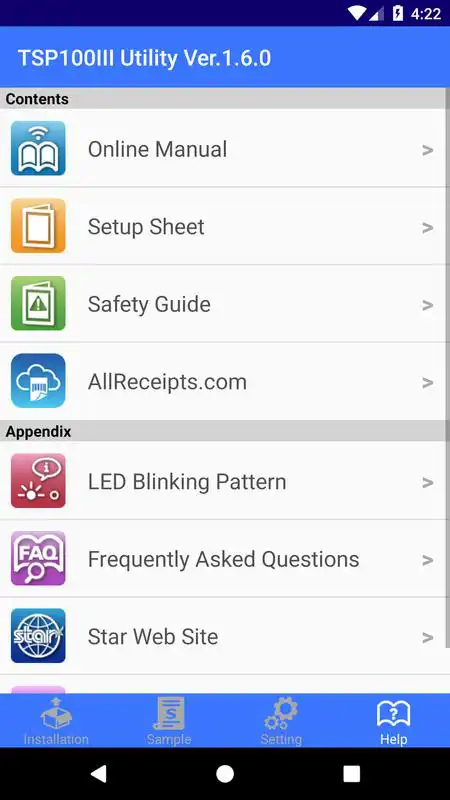Screen dimensions: 450x800
Task: Tap the Star globe web site icon
Action: coord(38,636)
